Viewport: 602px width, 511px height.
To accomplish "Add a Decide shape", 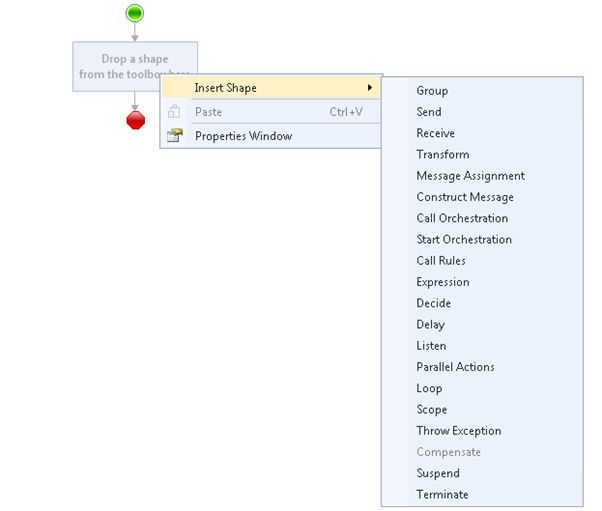I will point(433,303).
